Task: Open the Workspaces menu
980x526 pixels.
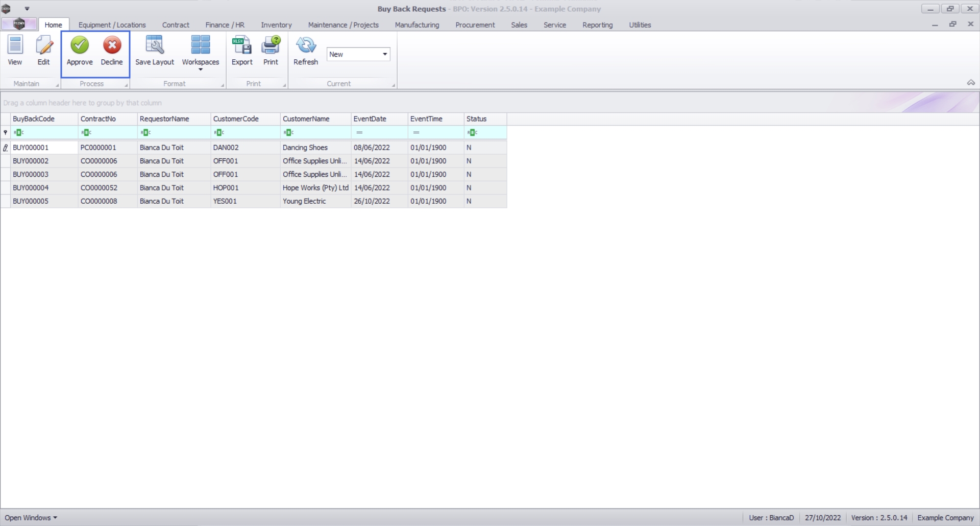Action: click(x=201, y=53)
